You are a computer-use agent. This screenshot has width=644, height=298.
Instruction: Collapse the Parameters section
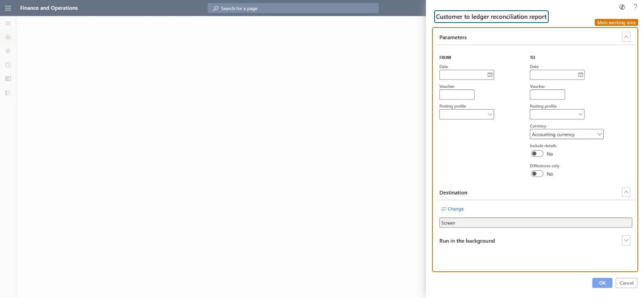[x=626, y=37]
